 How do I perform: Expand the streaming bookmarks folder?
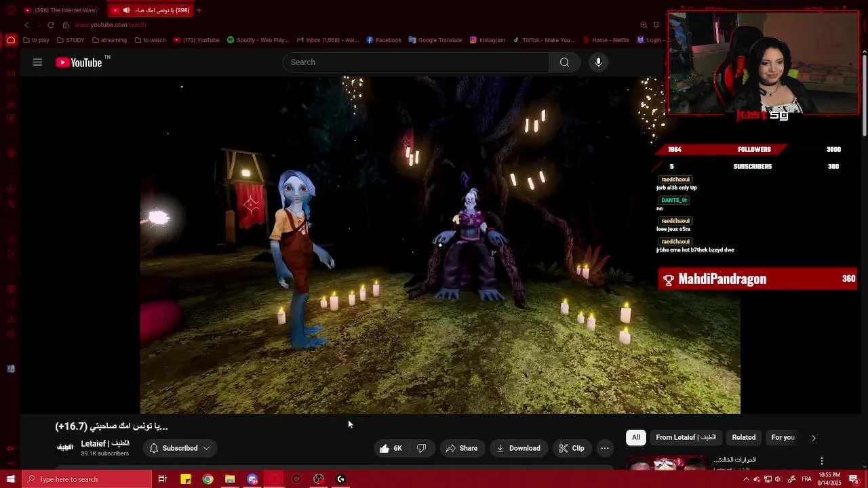[x=109, y=40]
